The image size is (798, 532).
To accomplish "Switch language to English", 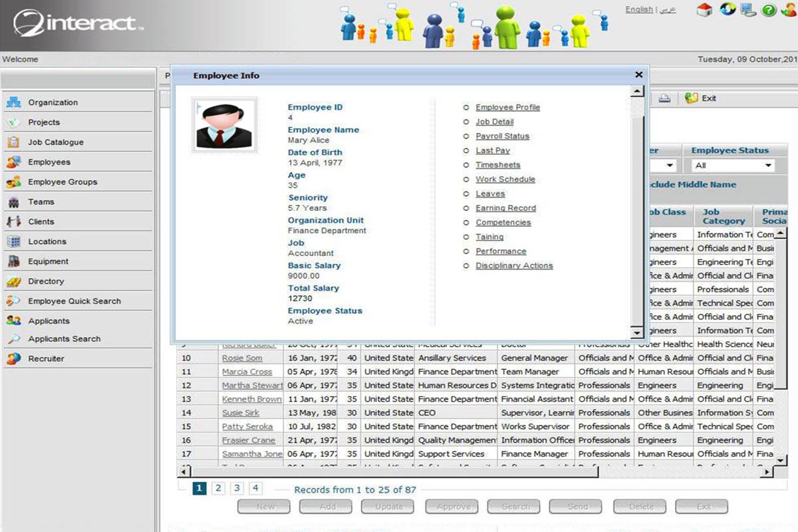I will [638, 9].
